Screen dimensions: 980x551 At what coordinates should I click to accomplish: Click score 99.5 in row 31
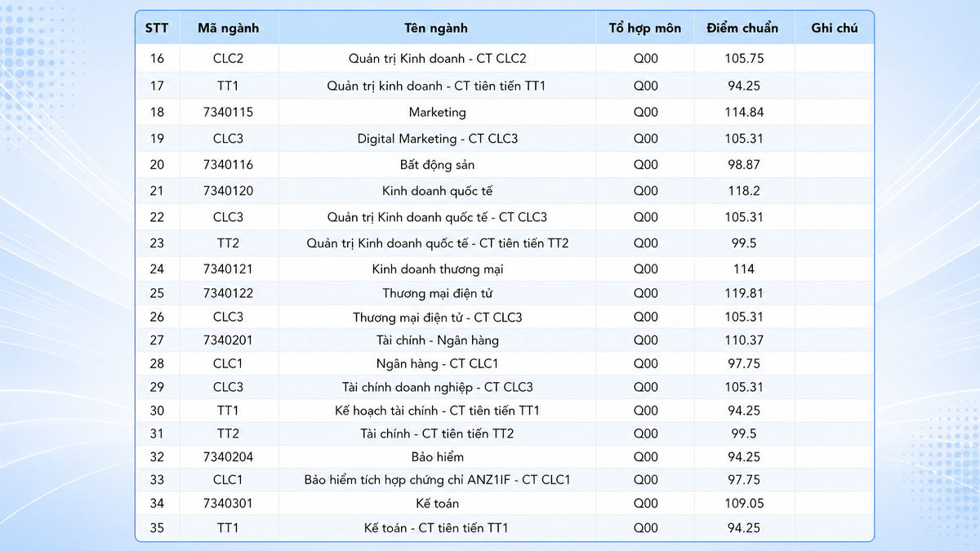coord(744,433)
